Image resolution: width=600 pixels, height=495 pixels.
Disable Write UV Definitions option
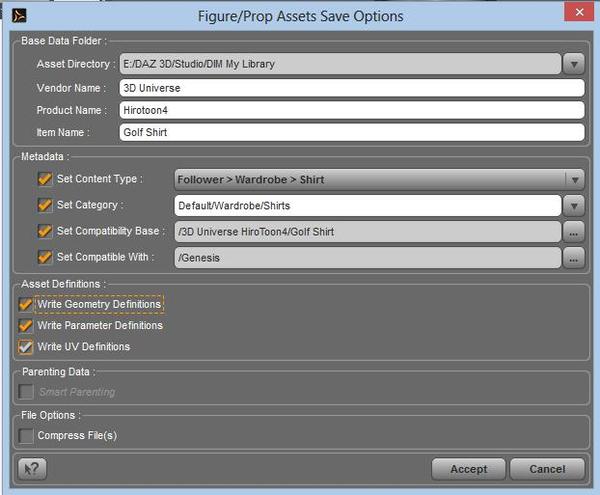tap(26, 348)
